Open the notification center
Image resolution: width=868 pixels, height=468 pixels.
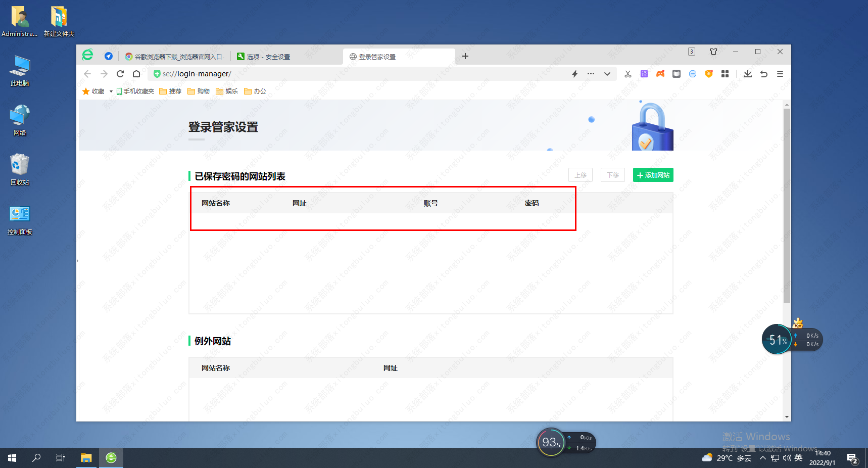point(853,458)
